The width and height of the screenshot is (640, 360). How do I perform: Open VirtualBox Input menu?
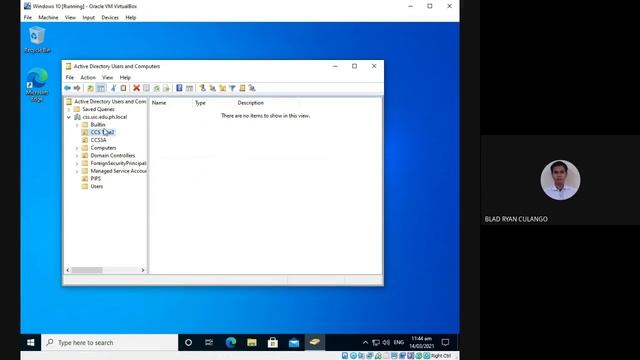tap(89, 18)
